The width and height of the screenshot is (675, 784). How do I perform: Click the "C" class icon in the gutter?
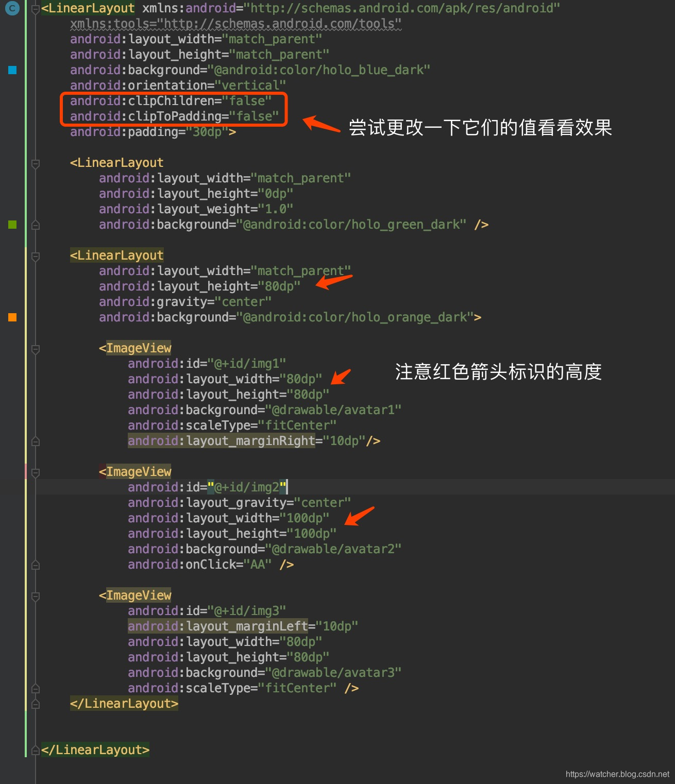tap(12, 8)
